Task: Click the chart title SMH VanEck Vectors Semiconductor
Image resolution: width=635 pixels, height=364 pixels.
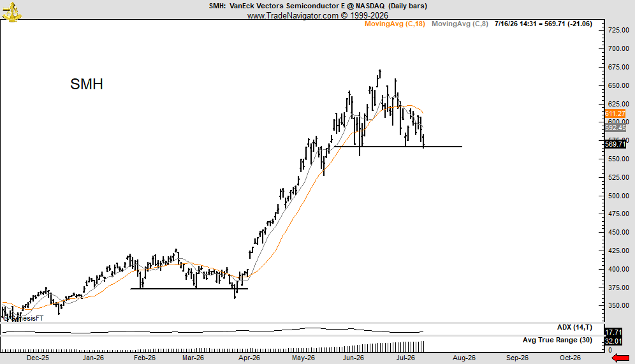Action: click(318, 6)
